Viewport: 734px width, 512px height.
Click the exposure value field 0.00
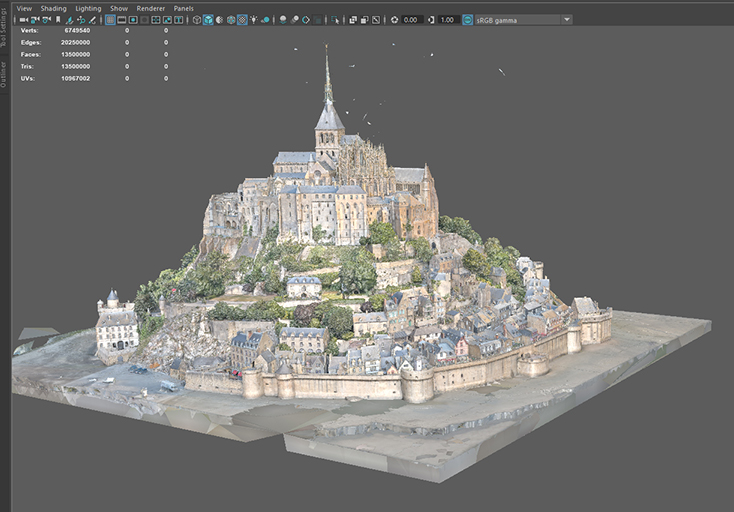pos(412,20)
